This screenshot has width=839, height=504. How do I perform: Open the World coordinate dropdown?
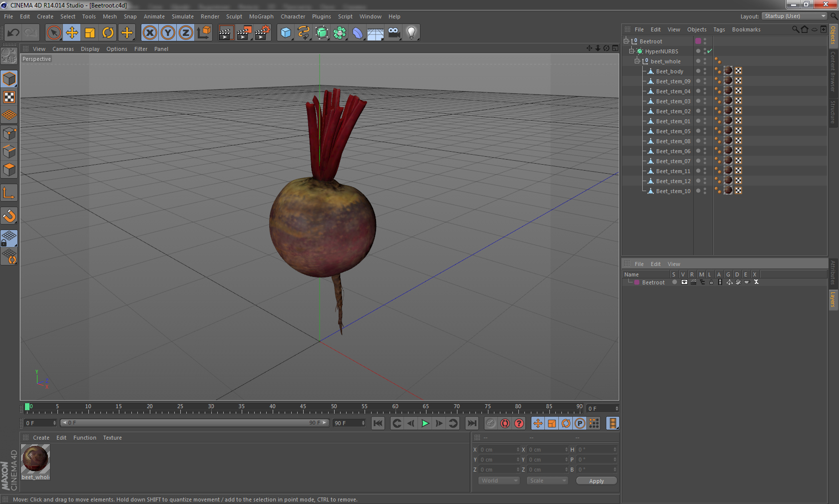(x=499, y=481)
